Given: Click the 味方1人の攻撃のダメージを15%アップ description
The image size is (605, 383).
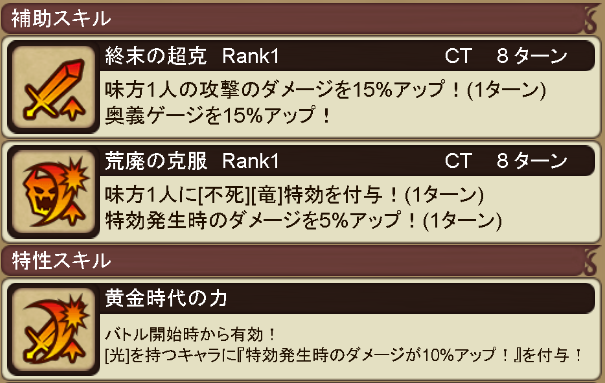Looking at the screenshot, I should [325, 90].
